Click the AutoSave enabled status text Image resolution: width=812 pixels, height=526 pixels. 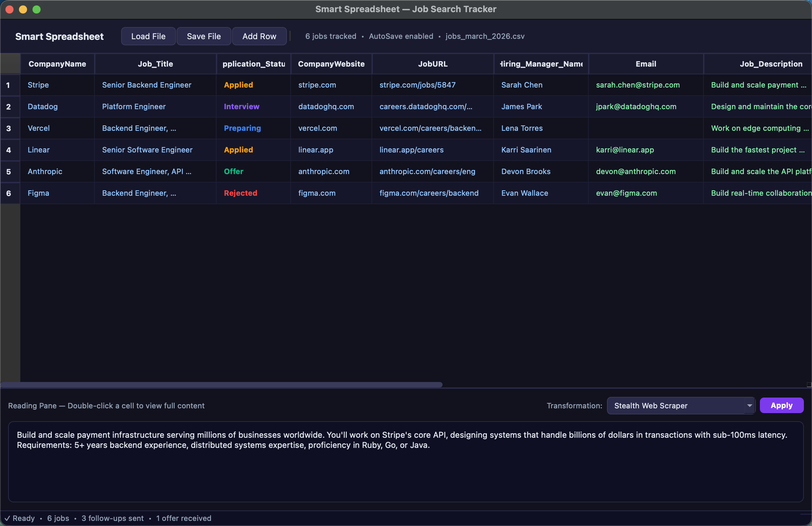click(x=401, y=36)
